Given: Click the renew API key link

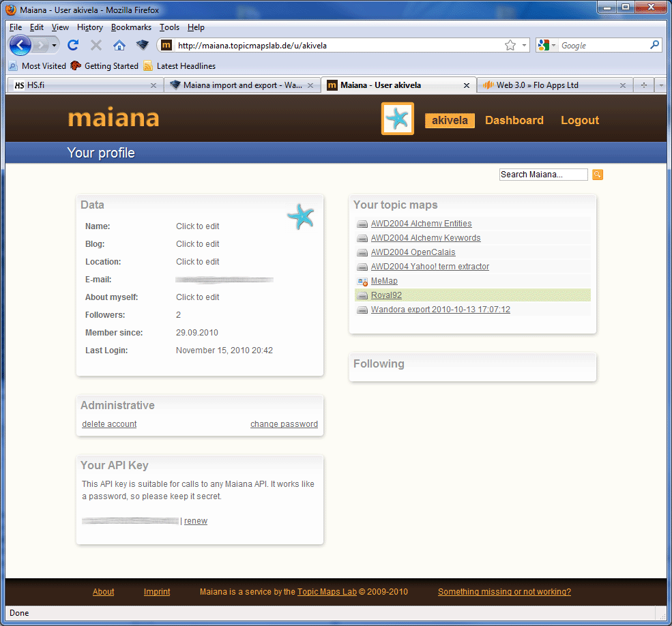Looking at the screenshot, I should tap(195, 520).
